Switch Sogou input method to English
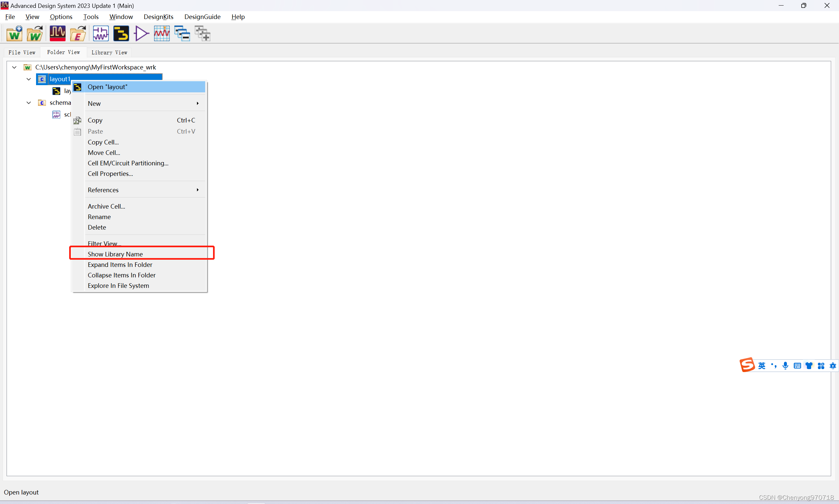The height and width of the screenshot is (504, 839). pyautogui.click(x=762, y=365)
